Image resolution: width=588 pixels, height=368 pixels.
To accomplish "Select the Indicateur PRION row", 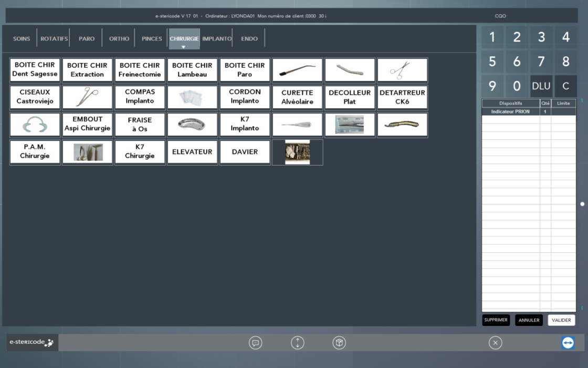I will (x=529, y=111).
